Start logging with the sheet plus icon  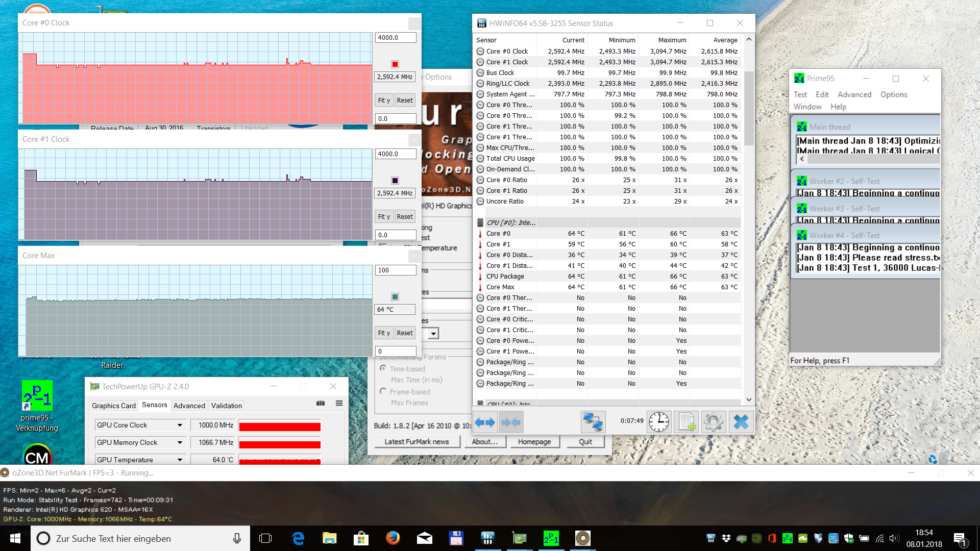coord(686,422)
